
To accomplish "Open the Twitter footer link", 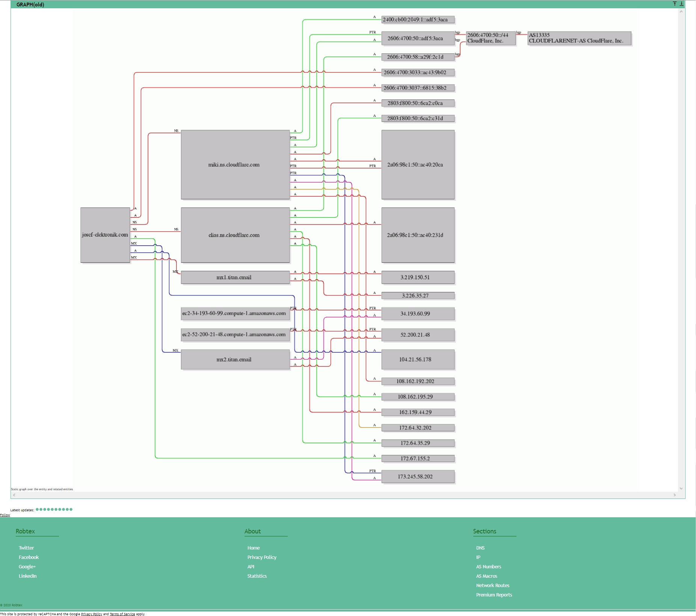I will 26,548.
